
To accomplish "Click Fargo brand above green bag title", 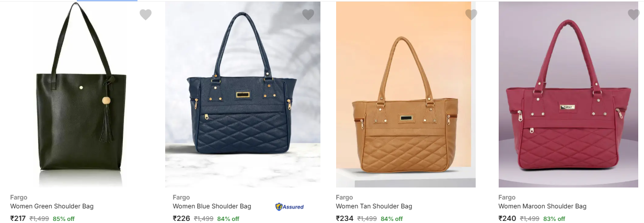I will (19, 197).
